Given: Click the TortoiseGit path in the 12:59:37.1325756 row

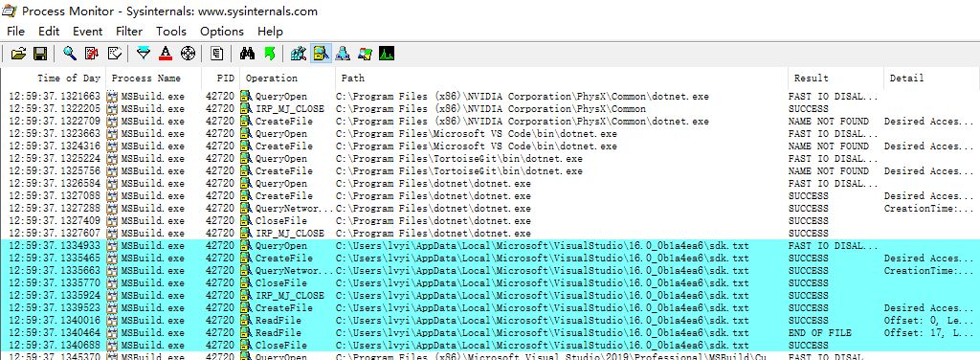Looking at the screenshot, I should pos(459,171).
